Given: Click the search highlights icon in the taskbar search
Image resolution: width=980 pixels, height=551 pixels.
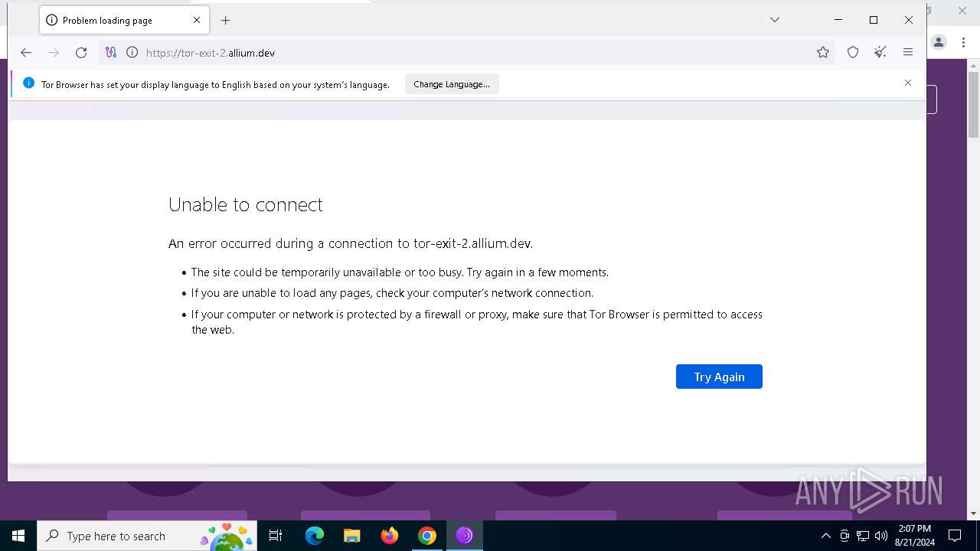Looking at the screenshot, I should 227,536.
